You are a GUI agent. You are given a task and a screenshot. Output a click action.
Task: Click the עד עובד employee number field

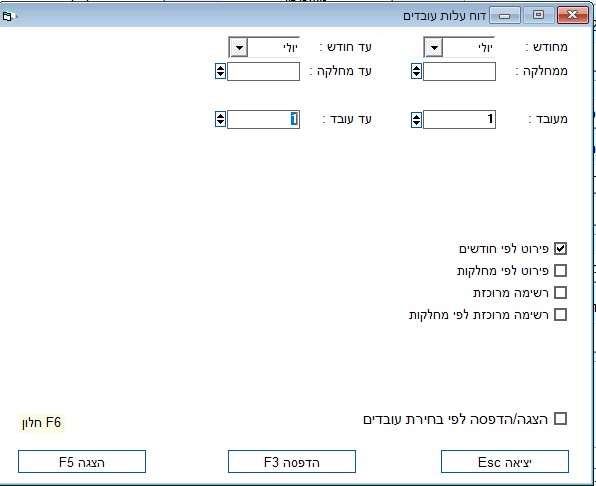[263, 119]
